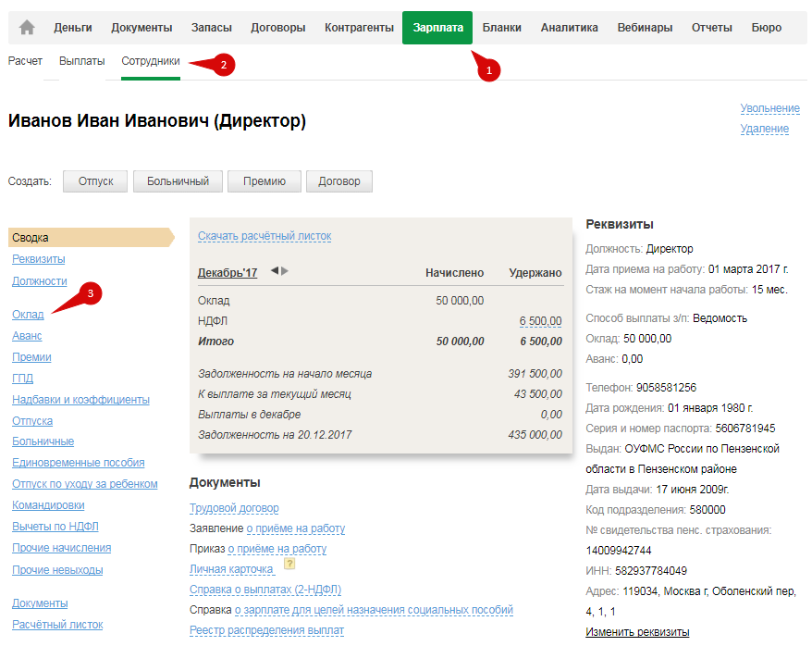The height and width of the screenshot is (646, 812).
Task: Create a vacation with Отпуск button
Action: tap(95, 181)
